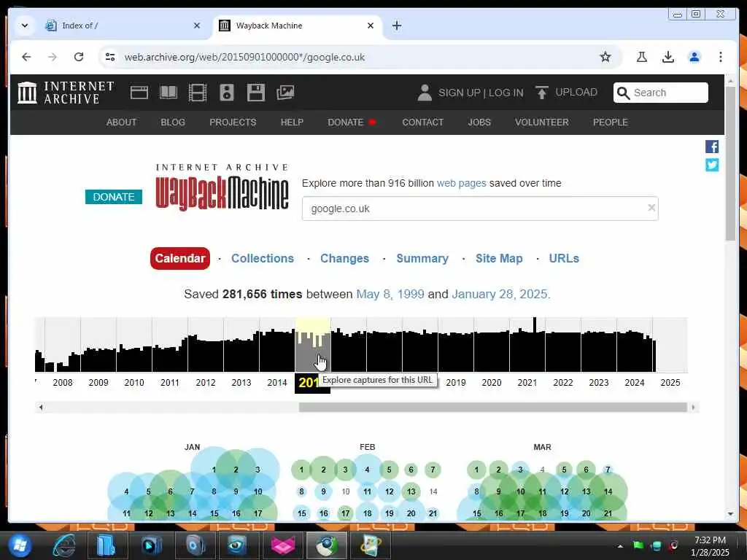Open the ABOUT menu item
Screen dimensions: 747x560
tap(122, 122)
